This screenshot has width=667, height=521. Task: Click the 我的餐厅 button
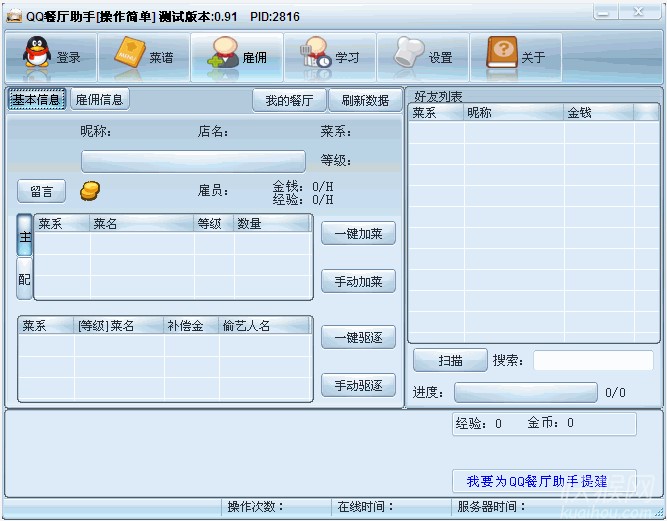289,100
